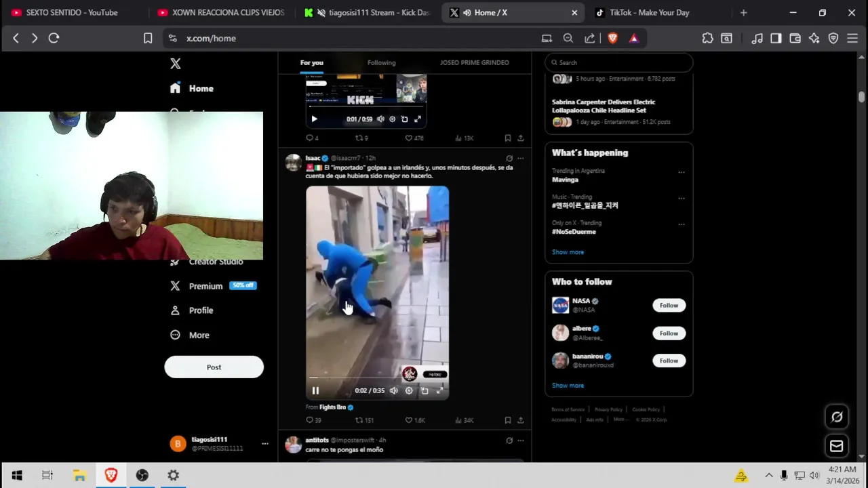Open the Messages floating button
The image size is (868, 488).
click(x=837, y=446)
